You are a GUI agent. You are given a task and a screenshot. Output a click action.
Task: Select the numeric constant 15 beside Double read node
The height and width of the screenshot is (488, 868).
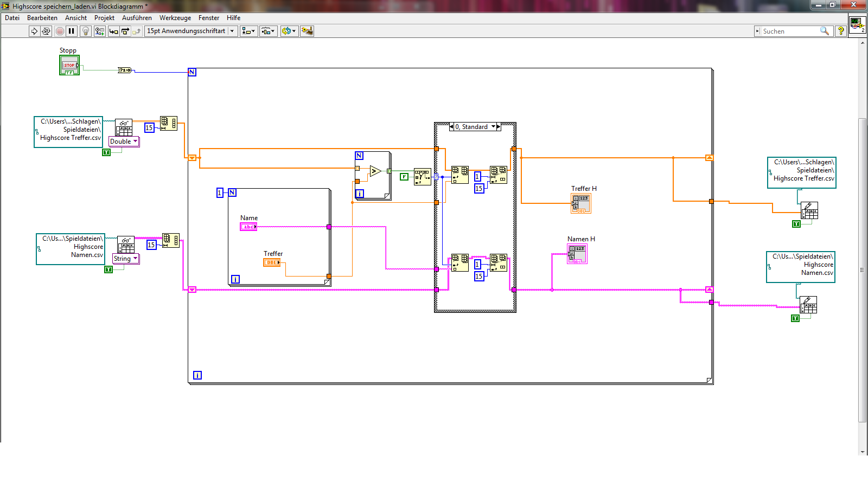point(149,128)
